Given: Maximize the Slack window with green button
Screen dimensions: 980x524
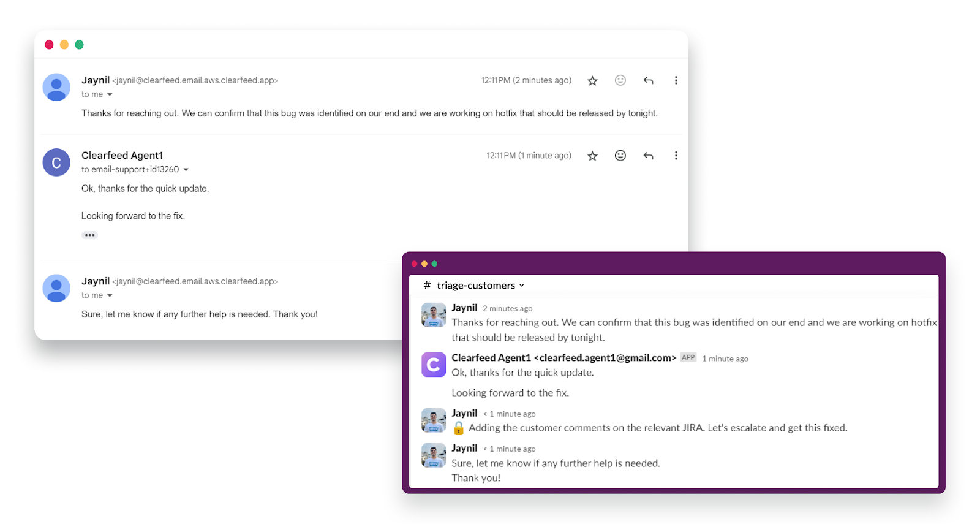Looking at the screenshot, I should [434, 264].
